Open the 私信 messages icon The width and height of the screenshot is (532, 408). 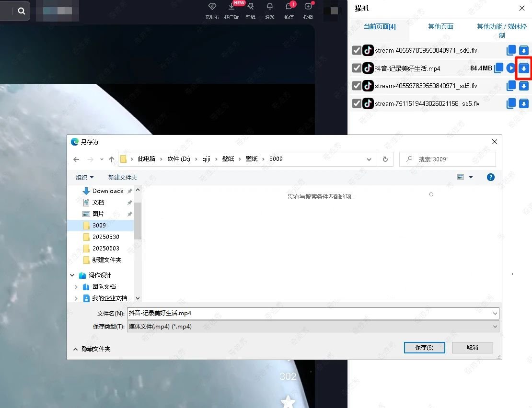pyautogui.click(x=289, y=9)
